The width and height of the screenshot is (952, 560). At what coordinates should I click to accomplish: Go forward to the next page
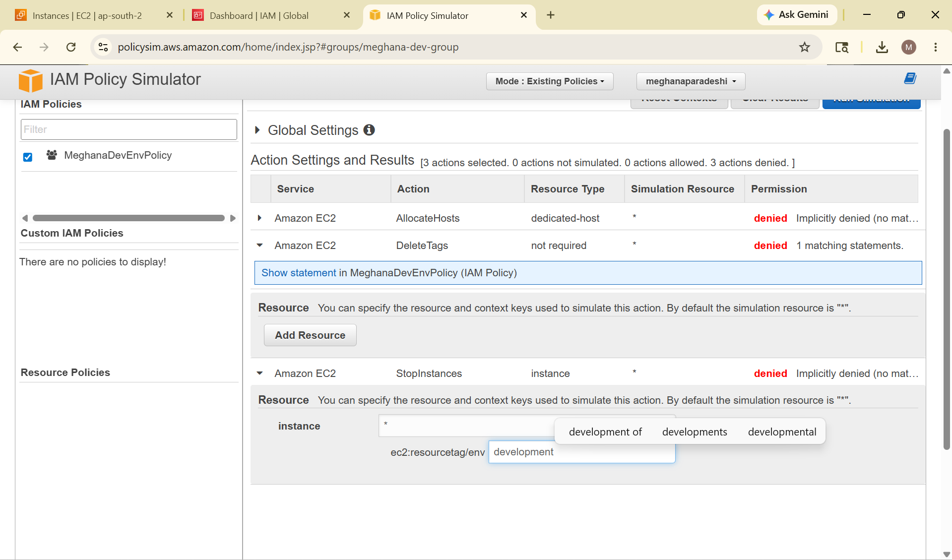tap(44, 47)
